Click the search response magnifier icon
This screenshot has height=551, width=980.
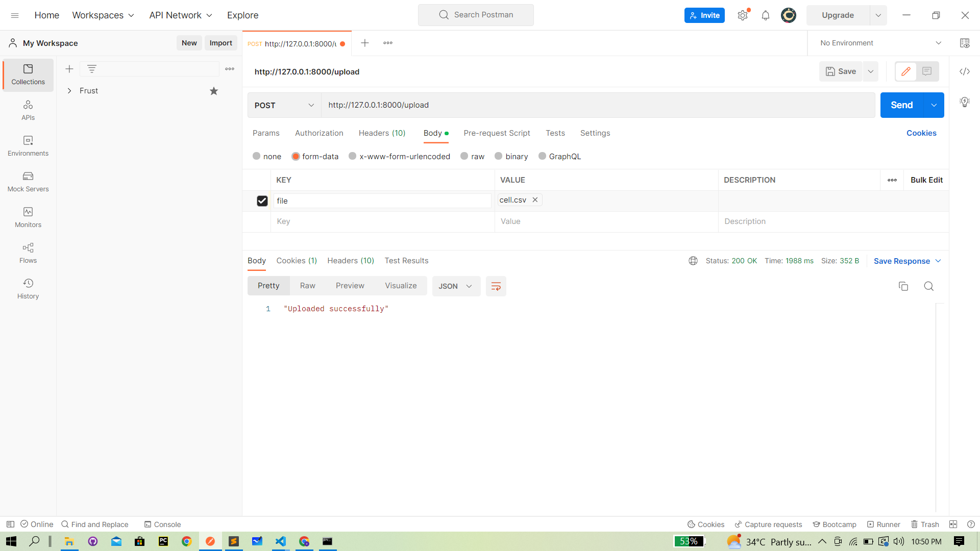click(x=928, y=286)
